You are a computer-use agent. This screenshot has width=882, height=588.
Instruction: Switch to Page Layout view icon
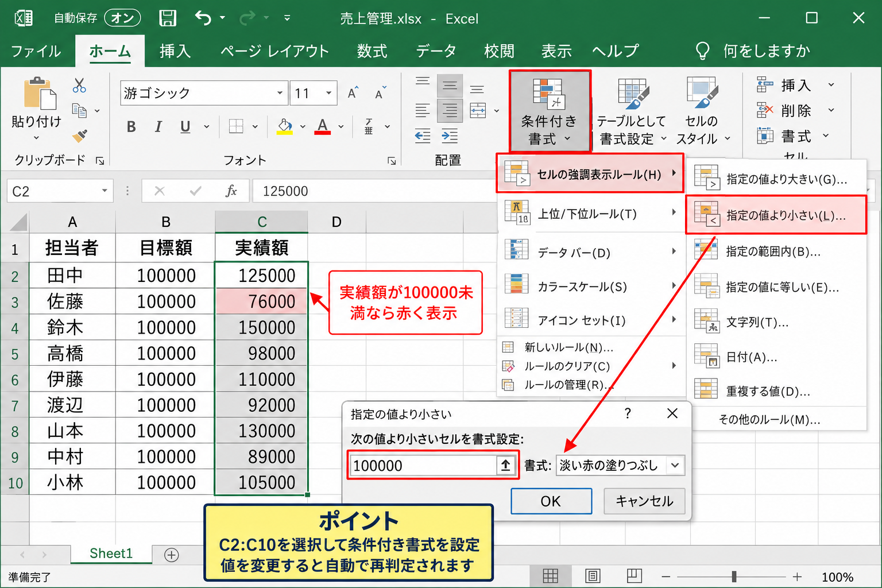[593, 575]
